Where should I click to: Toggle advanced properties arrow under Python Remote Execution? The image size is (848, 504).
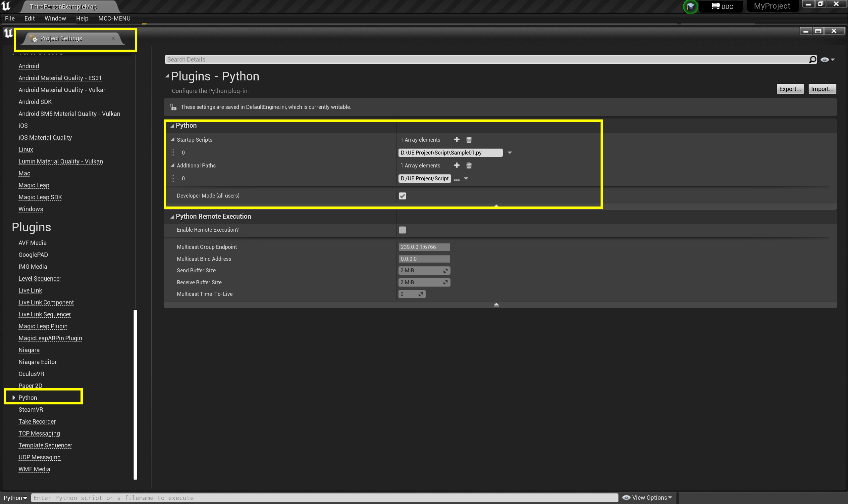[x=496, y=305]
